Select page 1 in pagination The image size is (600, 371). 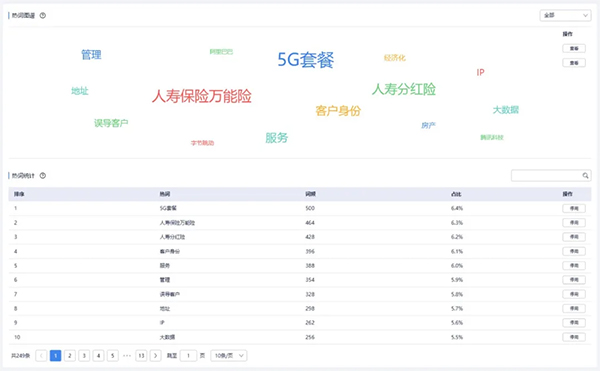(x=55, y=356)
